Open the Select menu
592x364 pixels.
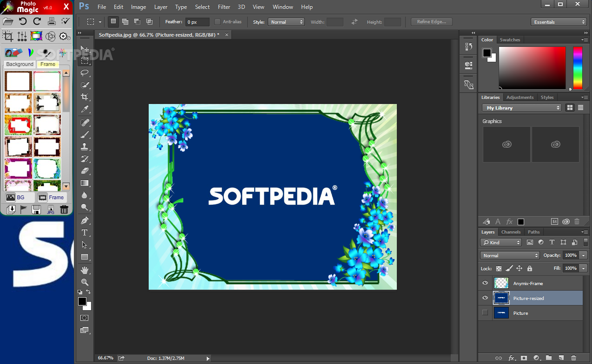[202, 7]
